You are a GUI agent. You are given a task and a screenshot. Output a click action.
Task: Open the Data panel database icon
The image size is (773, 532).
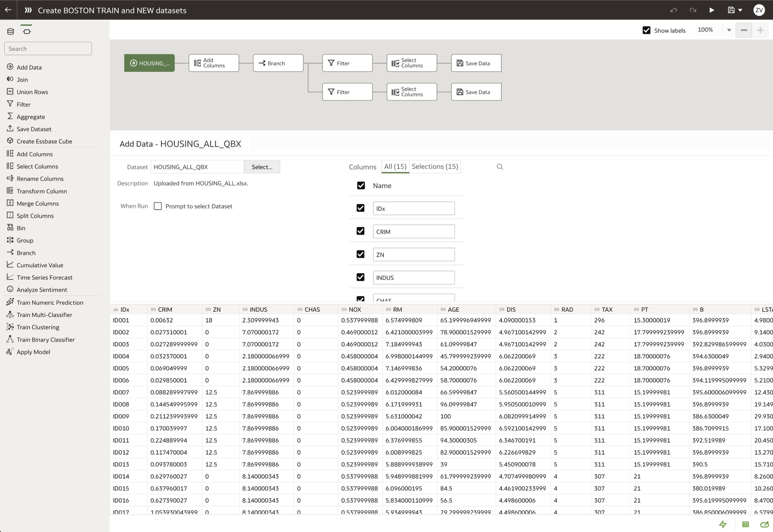pos(10,31)
